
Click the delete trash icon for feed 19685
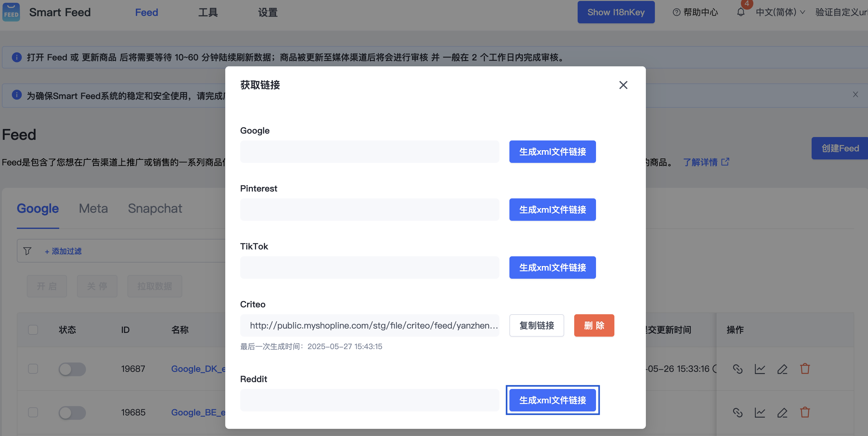pos(805,412)
